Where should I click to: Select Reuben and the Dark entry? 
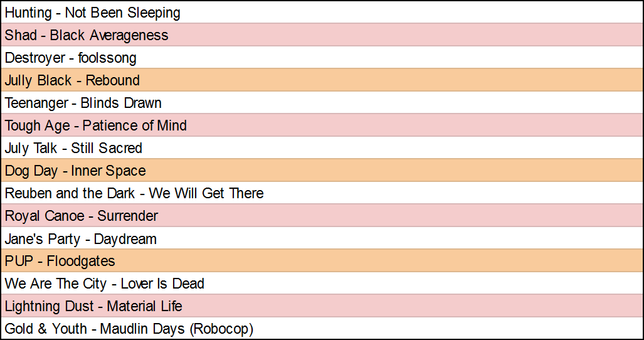click(134, 193)
